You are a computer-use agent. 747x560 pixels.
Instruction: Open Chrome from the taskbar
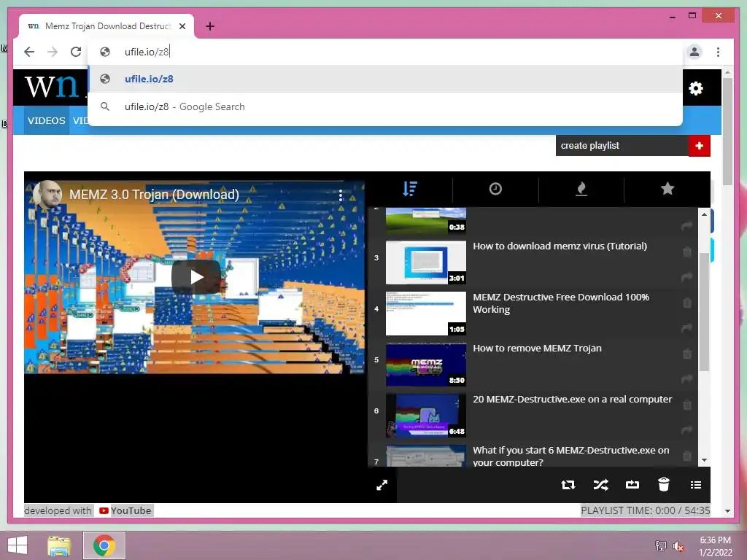(104, 545)
